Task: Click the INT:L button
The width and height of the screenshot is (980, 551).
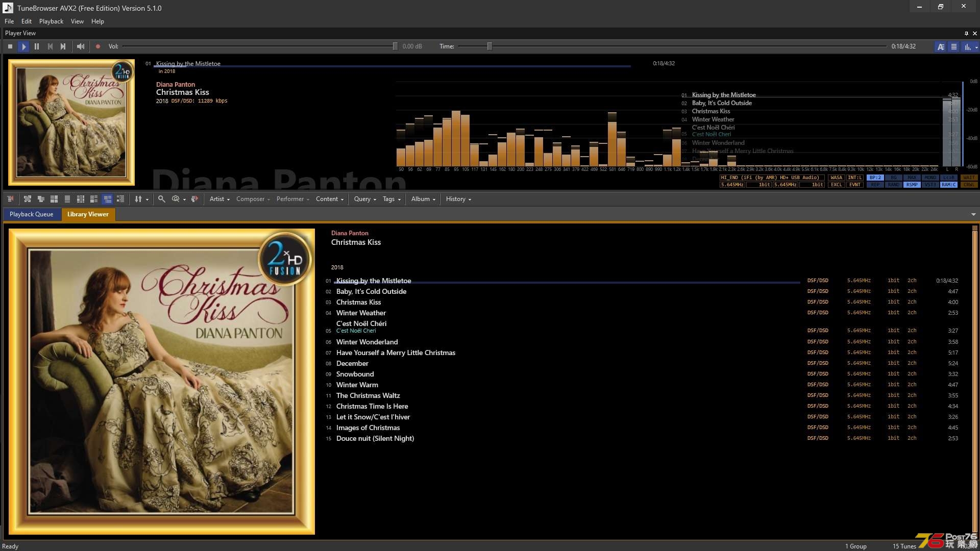Action: coord(855,178)
